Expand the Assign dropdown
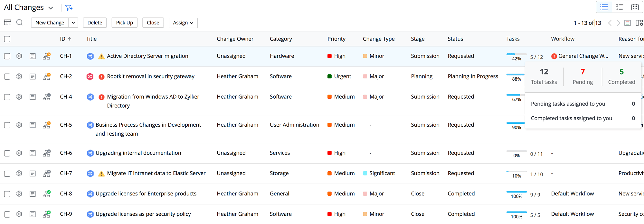This screenshot has height=224, width=644. (183, 22)
